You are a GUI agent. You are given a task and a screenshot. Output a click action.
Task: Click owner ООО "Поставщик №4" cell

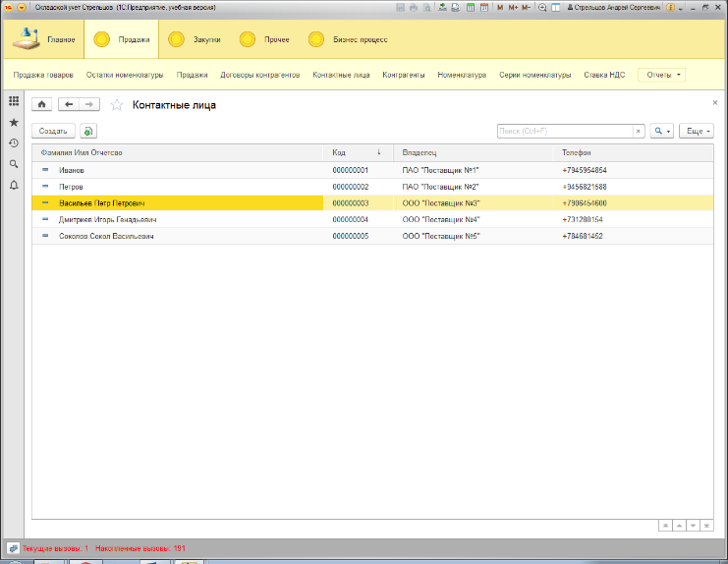474,219
